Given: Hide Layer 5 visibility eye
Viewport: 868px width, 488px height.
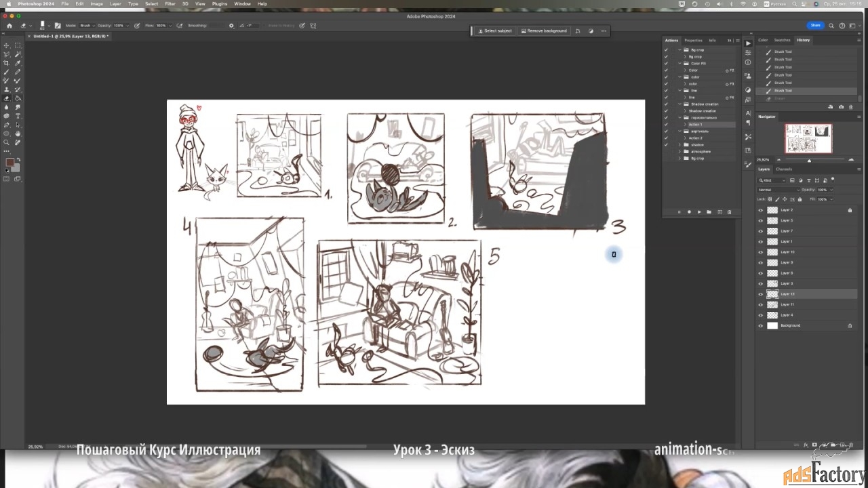Looking at the screenshot, I should point(760,220).
